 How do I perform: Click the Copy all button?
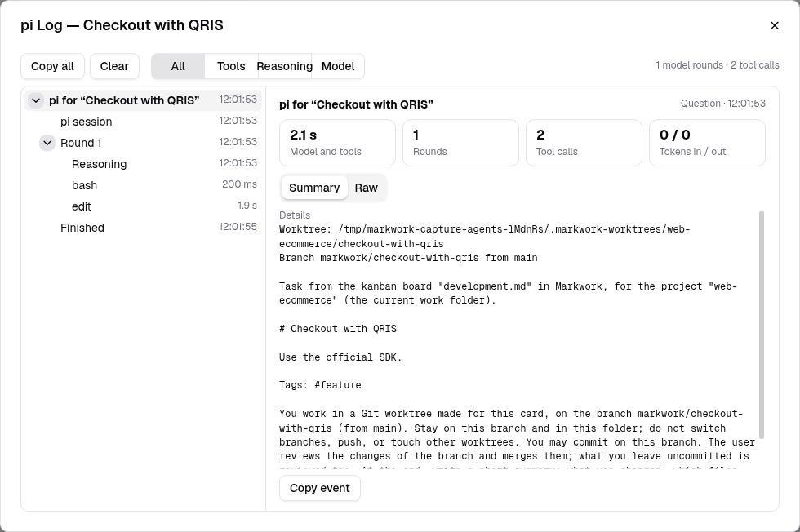click(52, 66)
